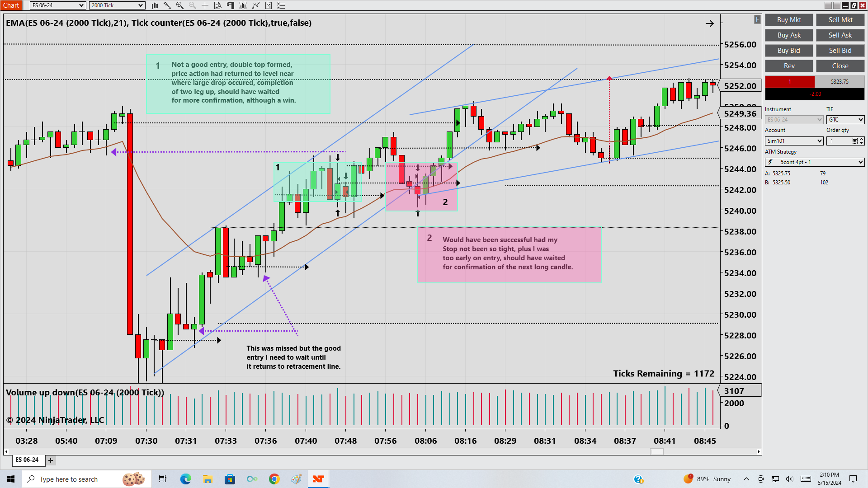Open the notification center icon

point(853,479)
